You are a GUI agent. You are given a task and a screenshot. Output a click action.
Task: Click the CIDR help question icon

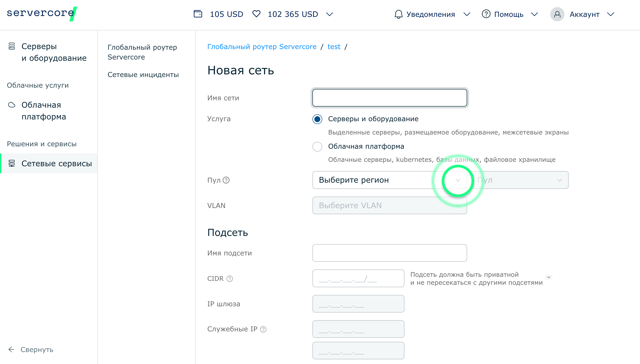230,279
